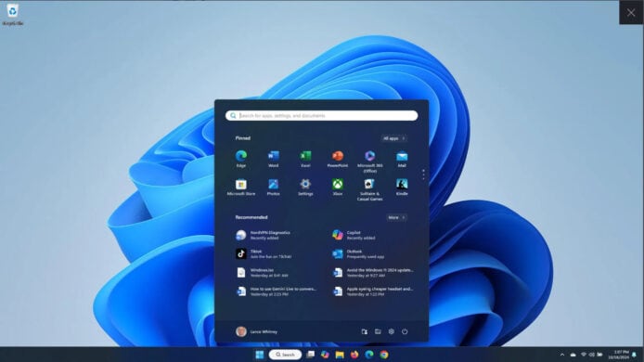Launch Word from the pinned apps
This screenshot has height=362, width=644.
tap(273, 159)
